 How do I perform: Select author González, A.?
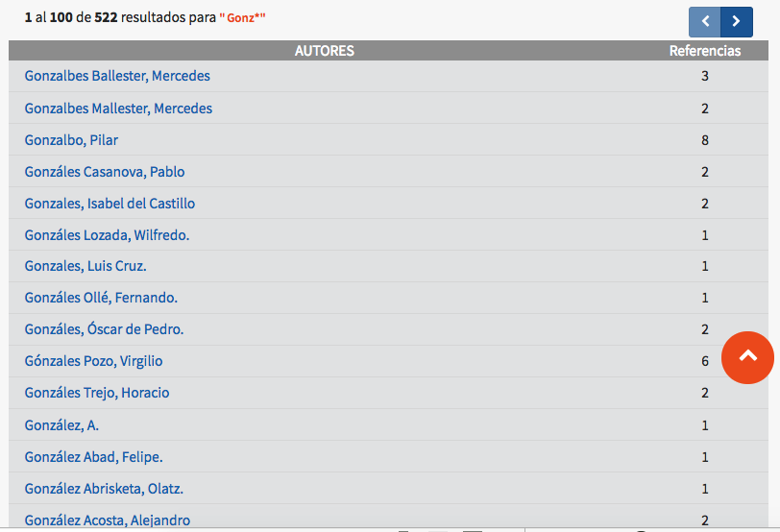(x=61, y=425)
